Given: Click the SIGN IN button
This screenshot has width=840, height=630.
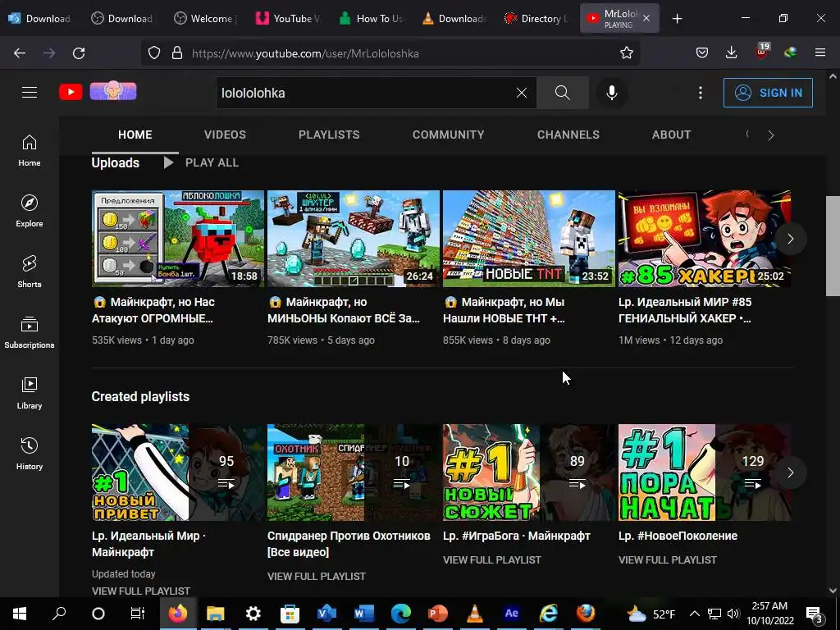Looking at the screenshot, I should 768,93.
